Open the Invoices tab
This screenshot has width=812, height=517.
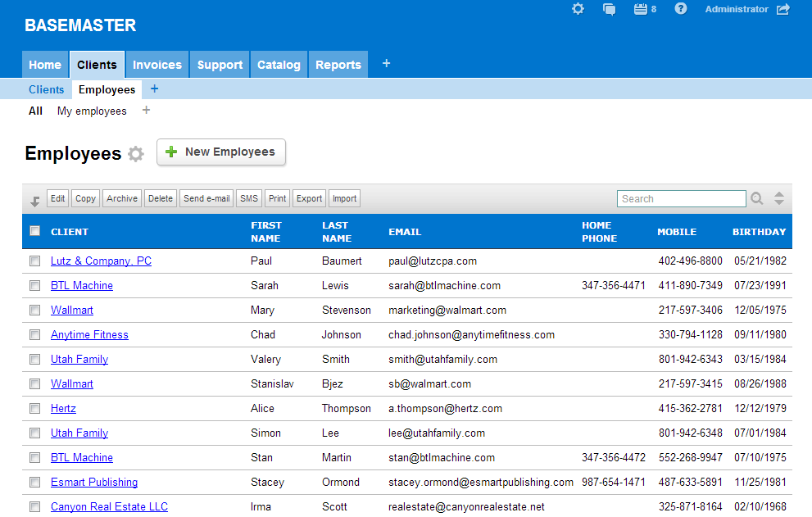click(157, 65)
